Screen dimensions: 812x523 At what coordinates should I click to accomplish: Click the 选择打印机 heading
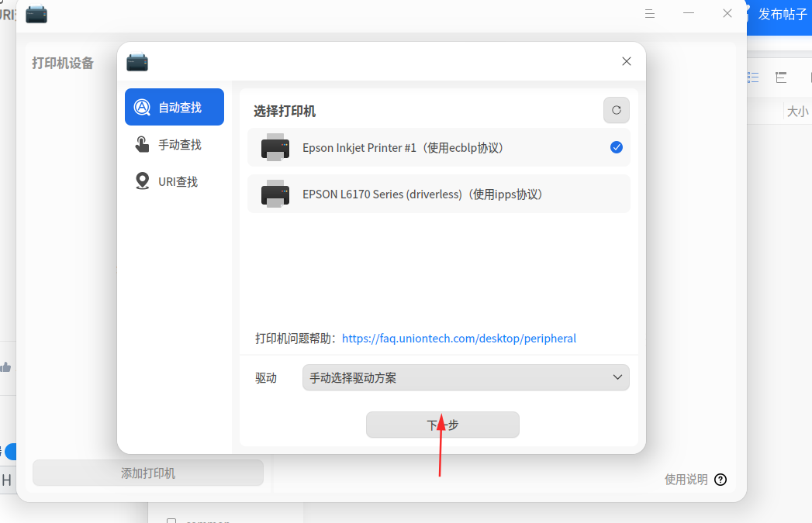click(285, 112)
